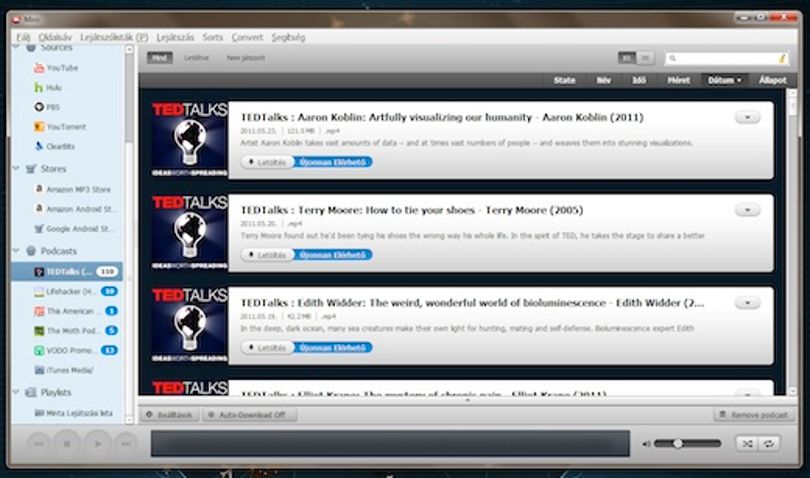810x478 pixels.
Task: Collapse the Podcasts section
Action: [x=16, y=251]
